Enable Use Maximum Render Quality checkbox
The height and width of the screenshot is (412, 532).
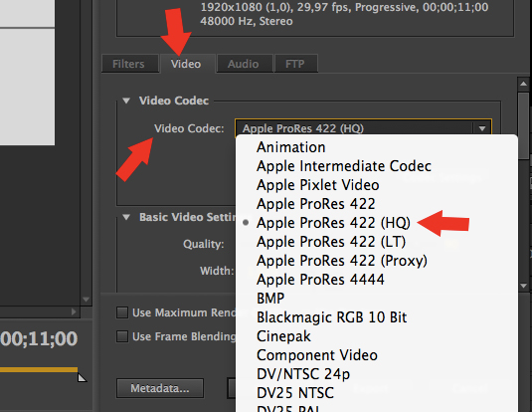(122, 312)
